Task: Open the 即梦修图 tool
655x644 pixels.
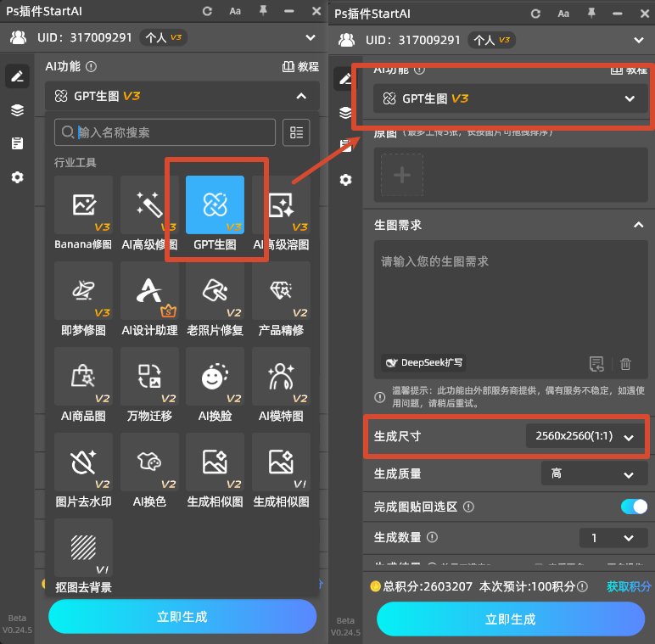Action: click(83, 291)
